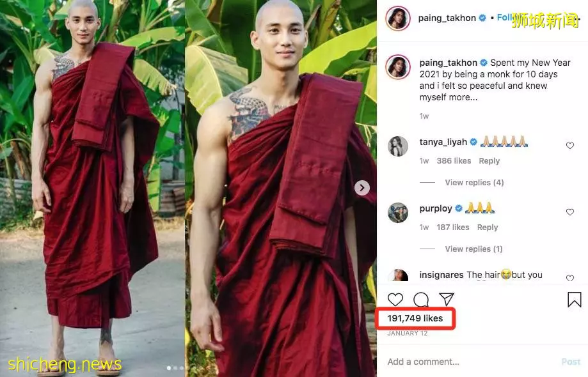Open comments with the speech bubble icon

(421, 300)
